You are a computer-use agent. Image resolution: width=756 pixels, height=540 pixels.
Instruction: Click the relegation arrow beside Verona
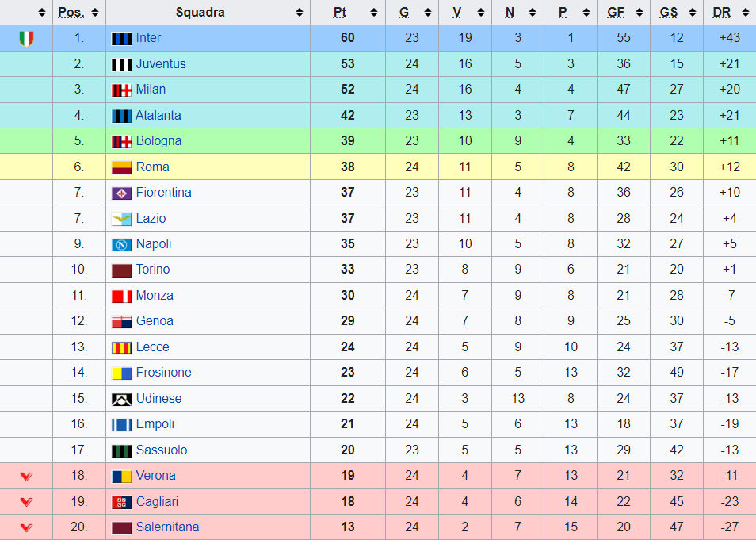click(26, 477)
